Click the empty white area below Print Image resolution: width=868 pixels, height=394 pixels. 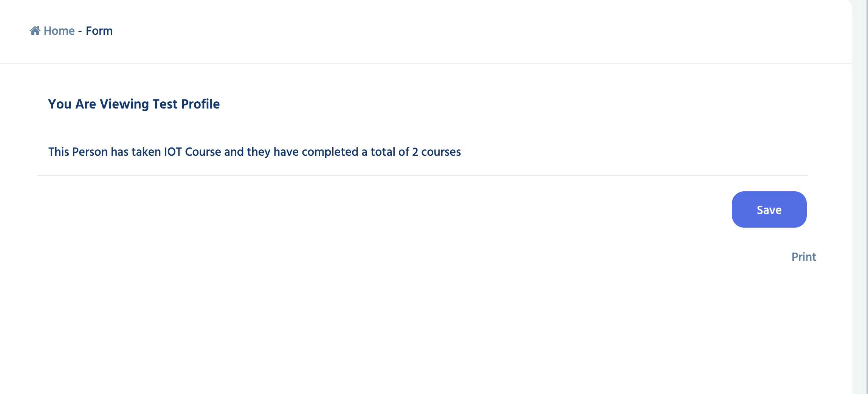point(426,329)
